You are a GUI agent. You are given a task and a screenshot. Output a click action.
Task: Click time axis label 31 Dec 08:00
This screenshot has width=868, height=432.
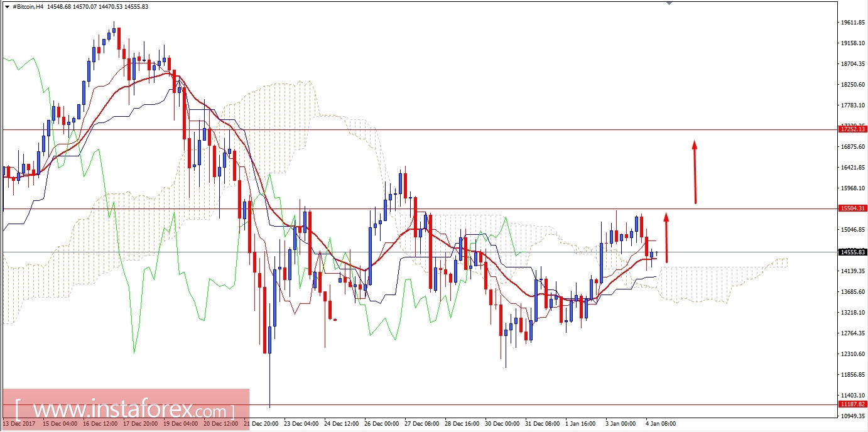pos(543,424)
